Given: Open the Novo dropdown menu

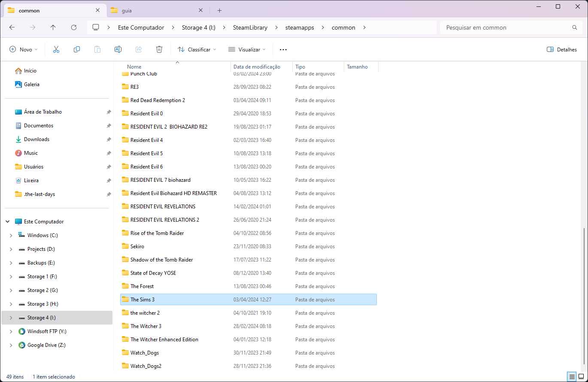Looking at the screenshot, I should (x=24, y=49).
